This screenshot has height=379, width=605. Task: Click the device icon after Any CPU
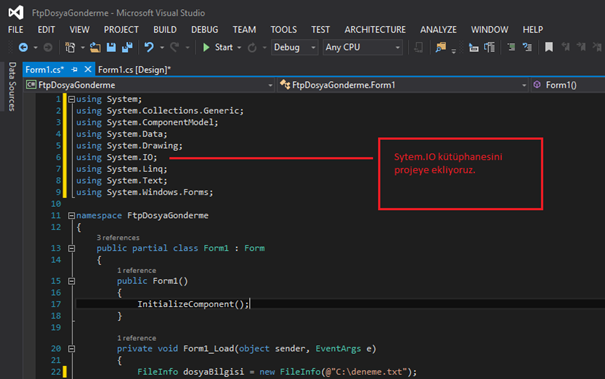coord(418,47)
